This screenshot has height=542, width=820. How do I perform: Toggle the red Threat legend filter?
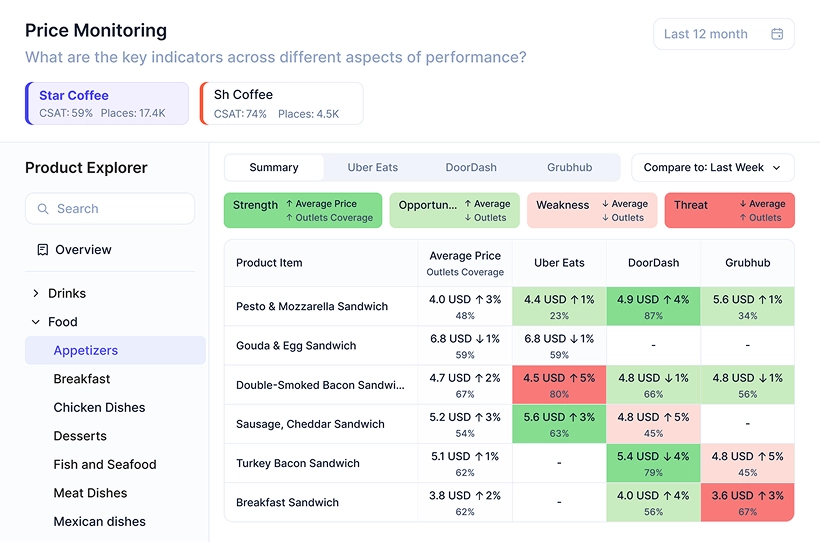(729, 211)
